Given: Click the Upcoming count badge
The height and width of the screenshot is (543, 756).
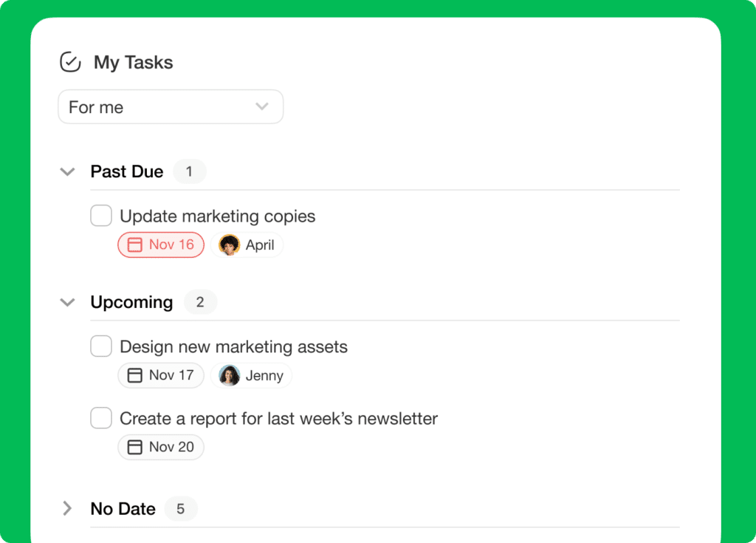Looking at the screenshot, I should coord(200,302).
